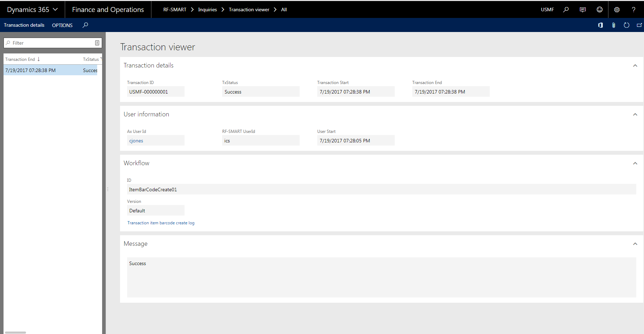Open the messages icon in the top bar

point(583,9)
